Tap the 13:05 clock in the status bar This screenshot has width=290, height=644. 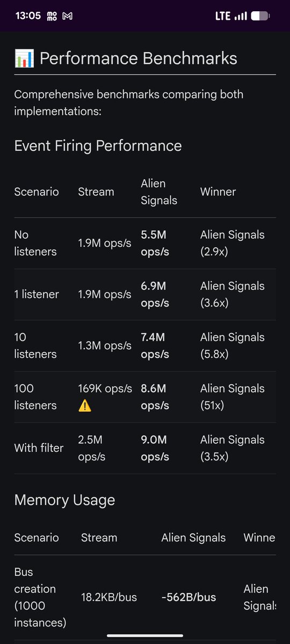[x=28, y=16]
